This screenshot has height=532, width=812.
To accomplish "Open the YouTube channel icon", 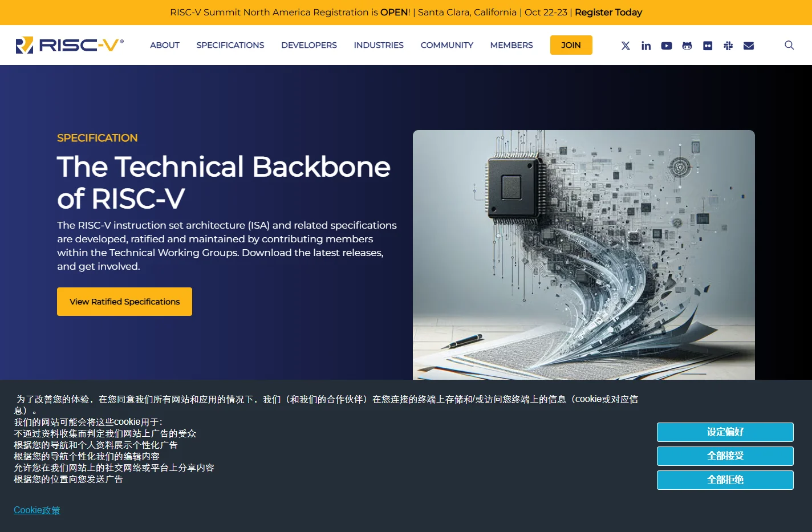I will pyautogui.click(x=667, y=46).
